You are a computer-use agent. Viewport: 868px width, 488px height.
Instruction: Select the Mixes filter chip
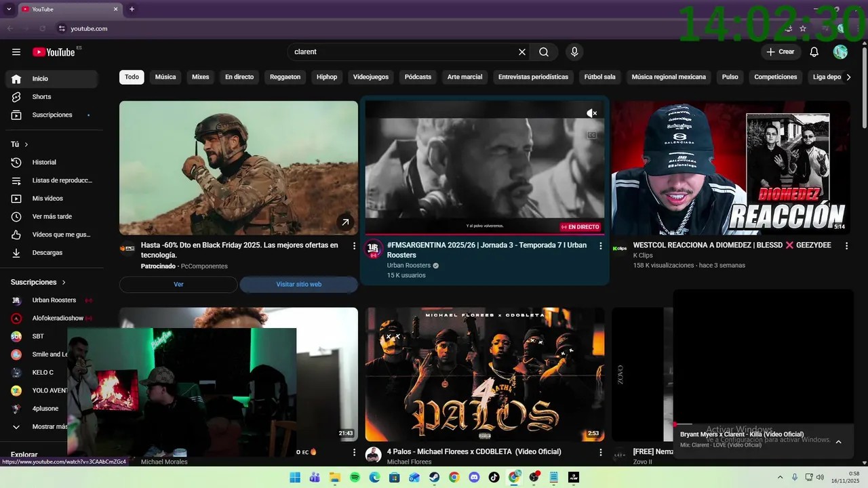coord(201,77)
